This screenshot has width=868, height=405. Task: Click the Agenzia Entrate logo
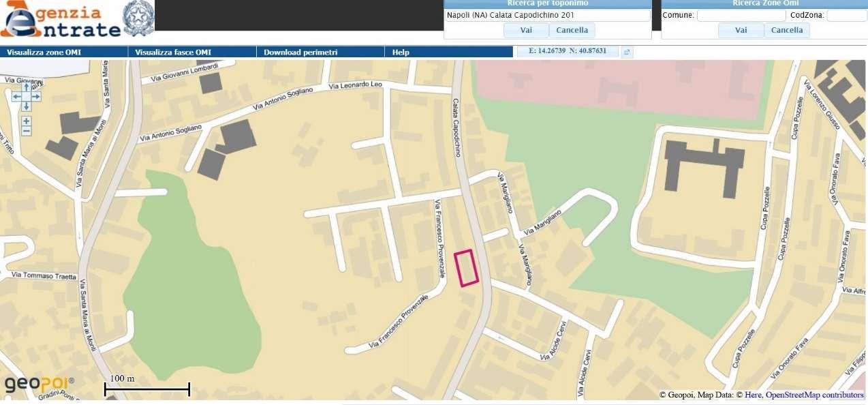pos(61,19)
